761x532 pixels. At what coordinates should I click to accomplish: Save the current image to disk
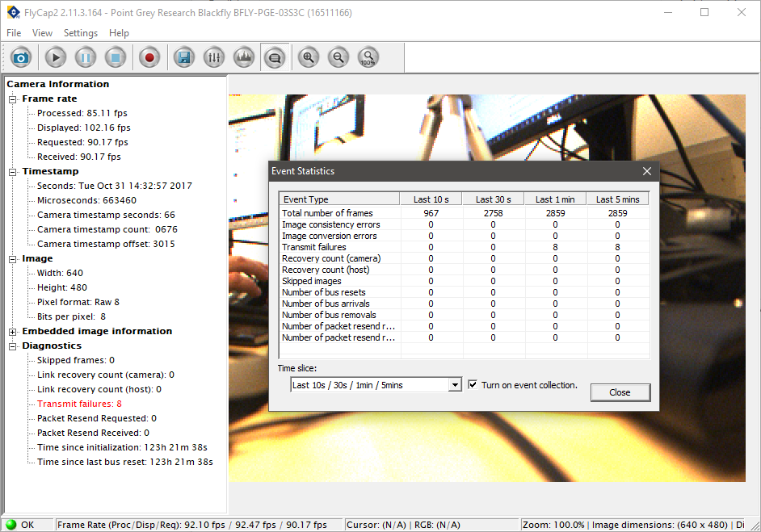click(183, 57)
